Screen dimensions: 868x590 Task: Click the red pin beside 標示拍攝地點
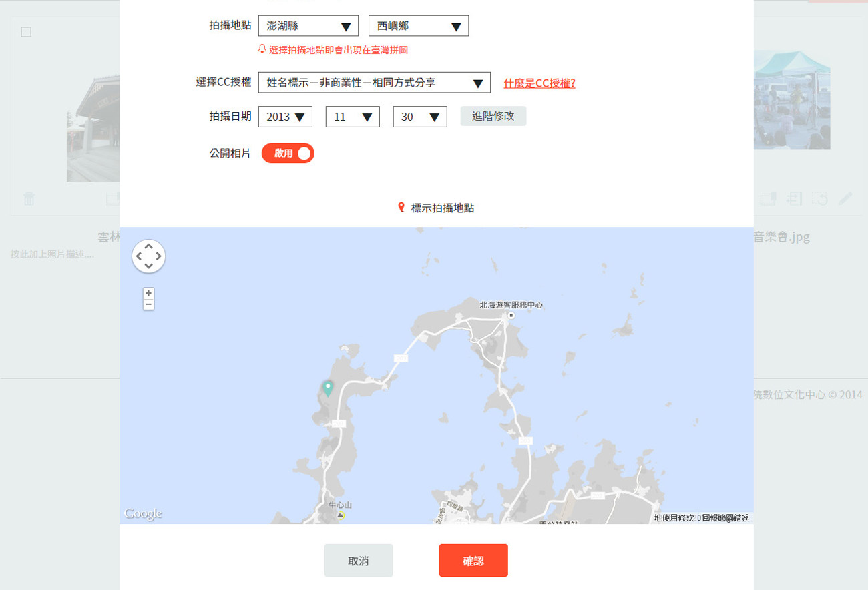(x=401, y=208)
